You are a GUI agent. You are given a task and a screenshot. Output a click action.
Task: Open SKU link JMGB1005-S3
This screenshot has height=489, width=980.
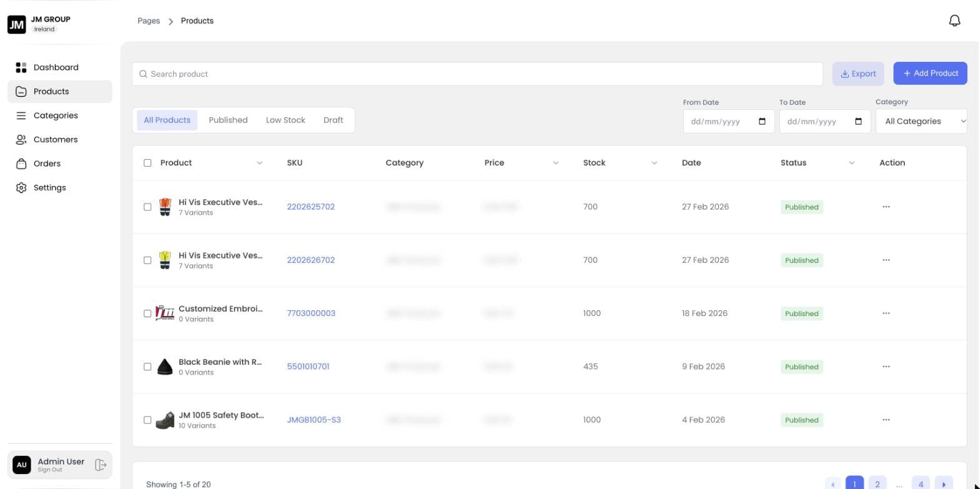pos(314,420)
